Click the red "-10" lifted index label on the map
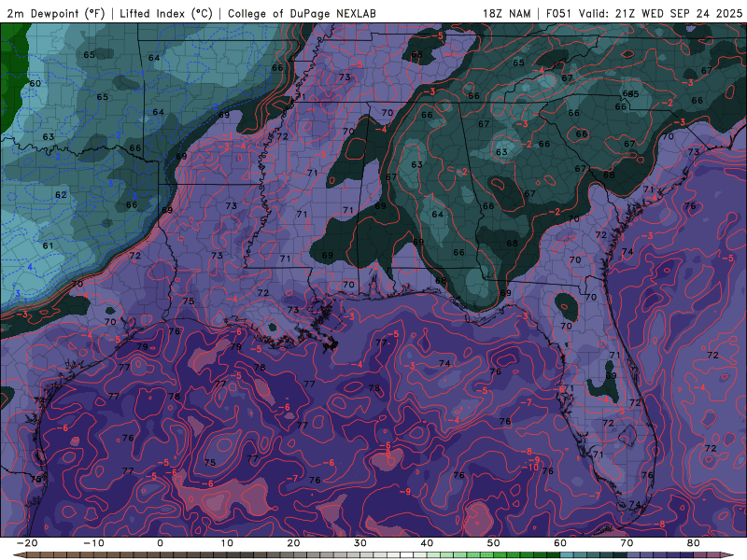 530,468
